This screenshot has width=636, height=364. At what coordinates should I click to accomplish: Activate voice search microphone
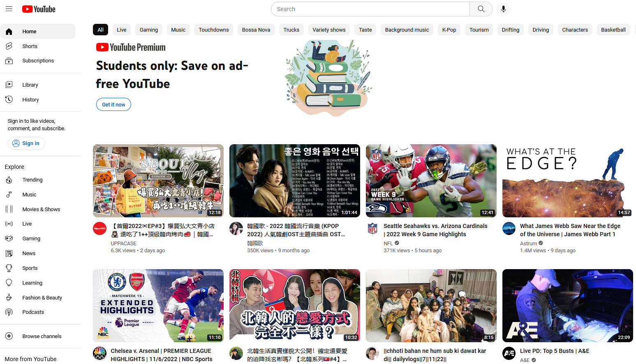coord(503,9)
